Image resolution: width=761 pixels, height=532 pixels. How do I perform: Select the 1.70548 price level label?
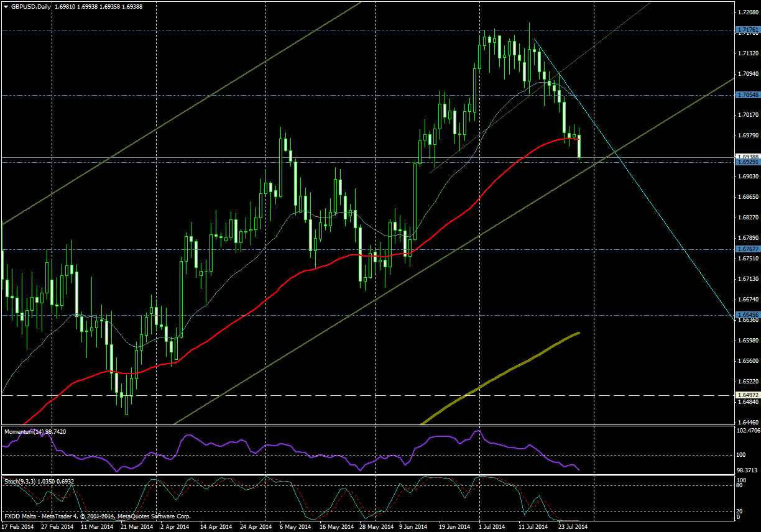pyautogui.click(x=747, y=95)
